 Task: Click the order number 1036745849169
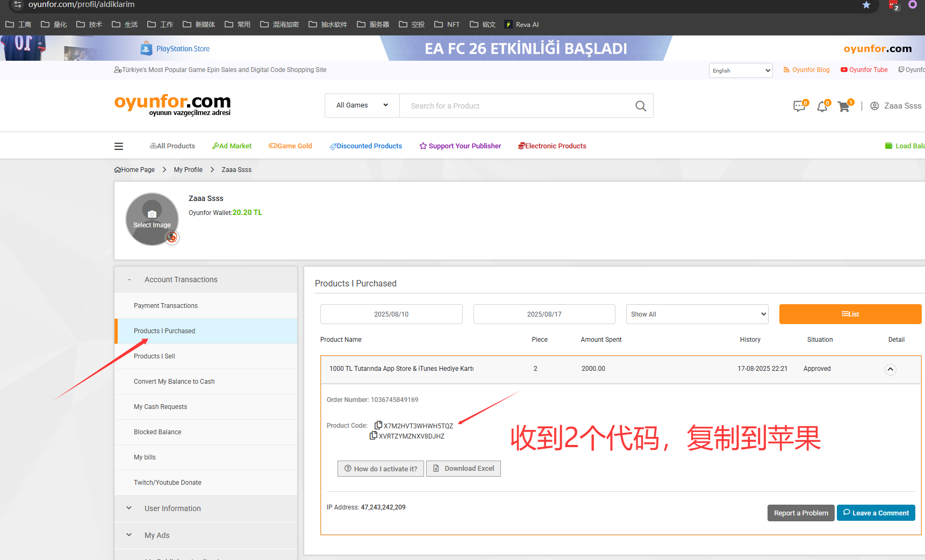pos(395,400)
